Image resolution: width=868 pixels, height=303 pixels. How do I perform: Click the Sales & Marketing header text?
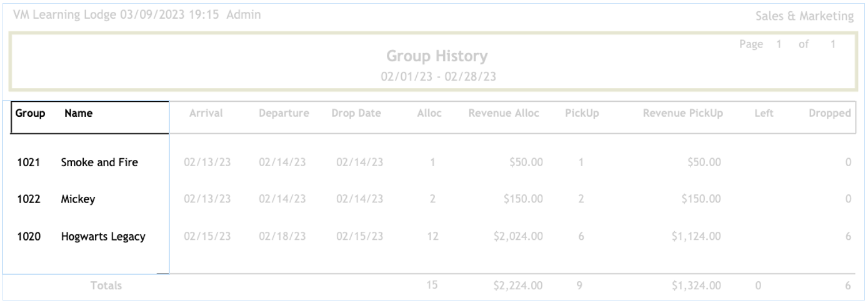click(x=804, y=17)
